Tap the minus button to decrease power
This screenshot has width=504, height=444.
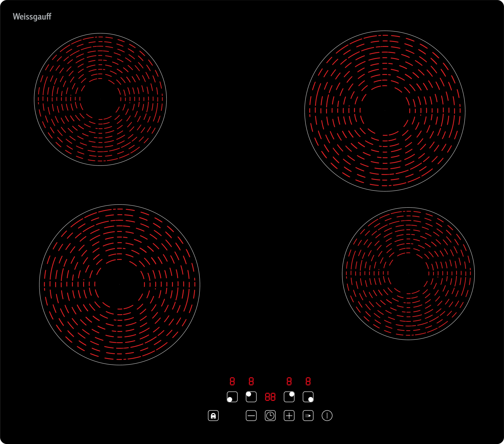point(251,416)
